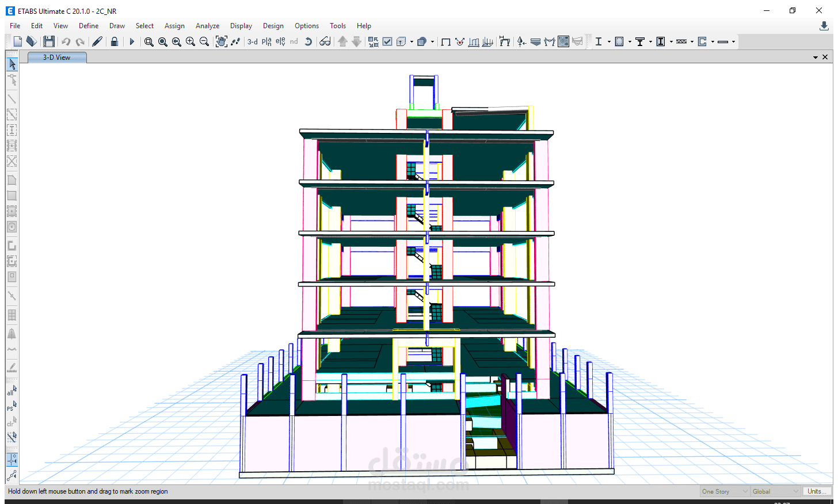The width and height of the screenshot is (838, 504).
Task: Open the Analyze menu
Action: (207, 26)
